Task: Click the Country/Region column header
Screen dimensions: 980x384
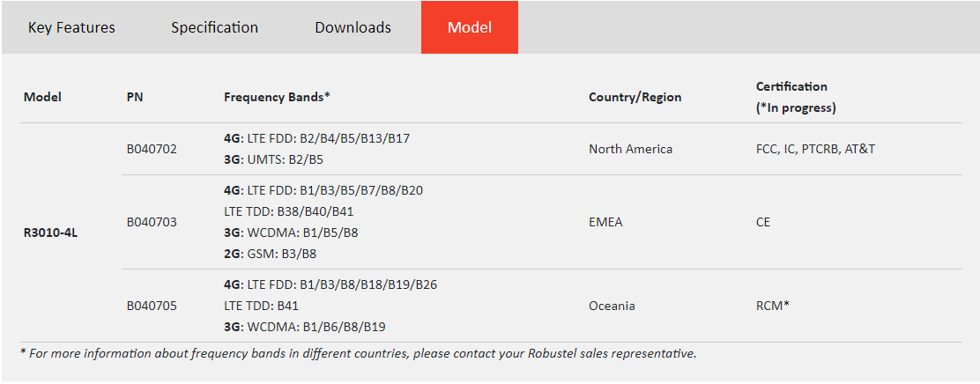Action: coord(635,98)
